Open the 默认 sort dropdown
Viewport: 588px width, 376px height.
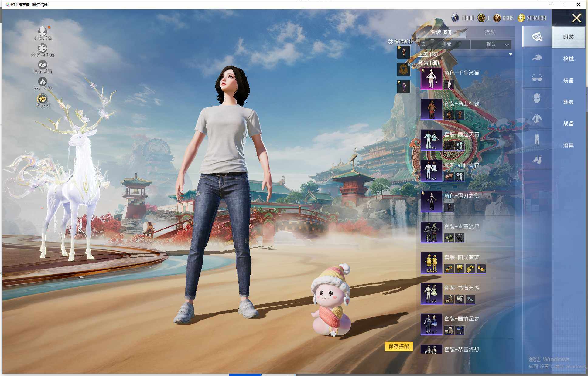click(x=491, y=45)
